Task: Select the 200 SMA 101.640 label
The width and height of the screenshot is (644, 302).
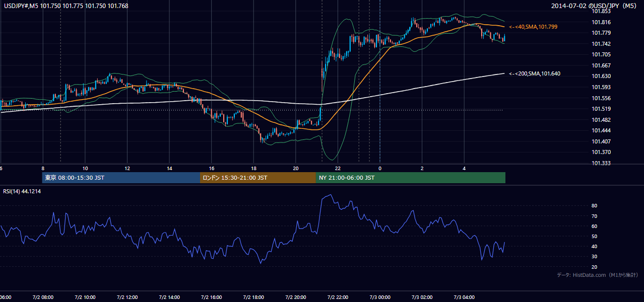Action: click(534, 73)
